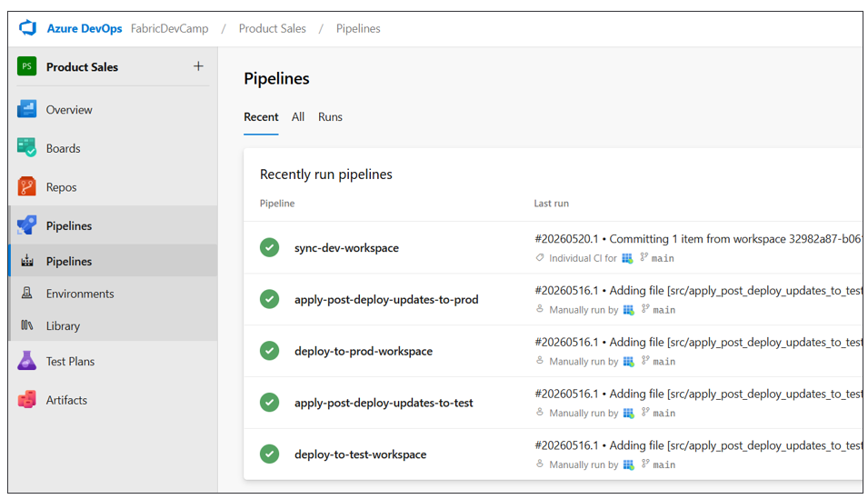Click the green PS project avatar
The height and width of the screenshot is (499, 868).
point(26,66)
